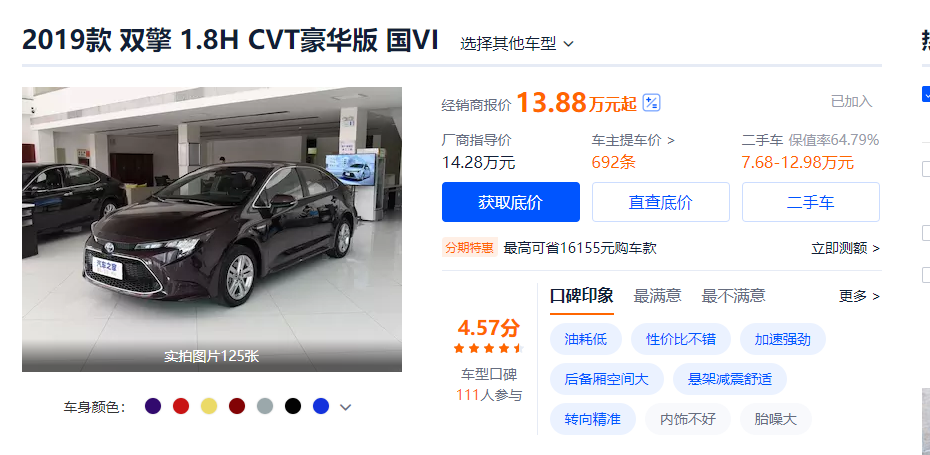This screenshot has height=455, width=930.
Task: Toggle the checked blue checkbox at right edge
Action: click(926, 94)
